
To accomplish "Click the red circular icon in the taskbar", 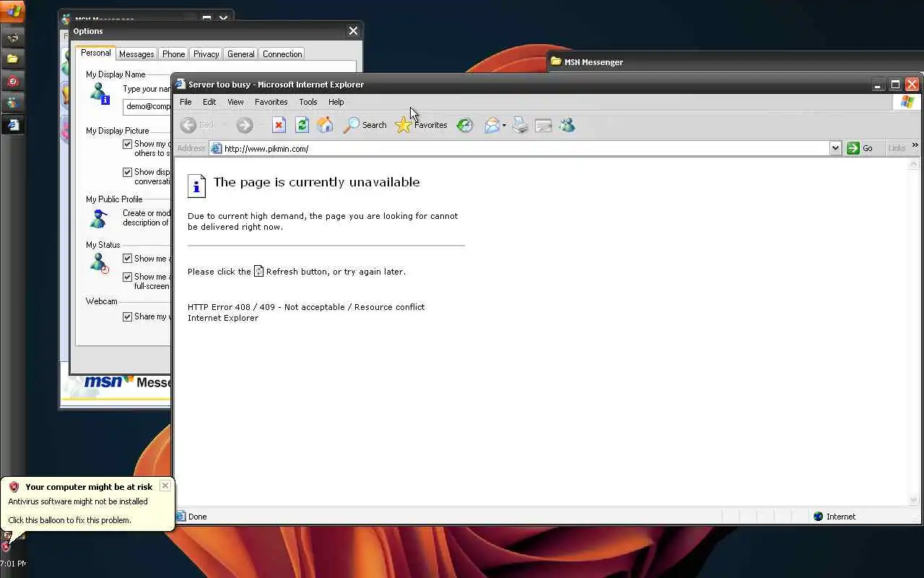I will (12, 81).
